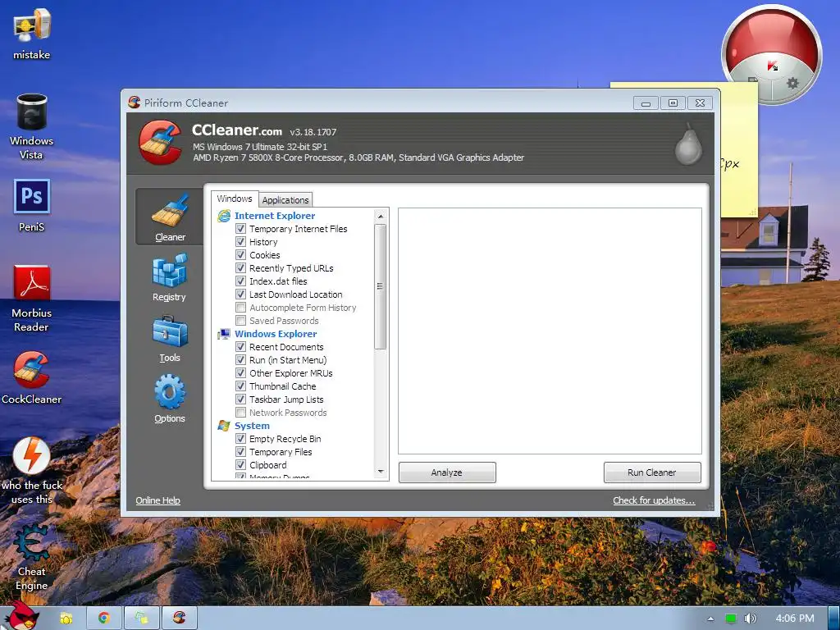This screenshot has height=630, width=840.
Task: Uncheck the Thumbnail Cache option
Action: click(x=240, y=386)
